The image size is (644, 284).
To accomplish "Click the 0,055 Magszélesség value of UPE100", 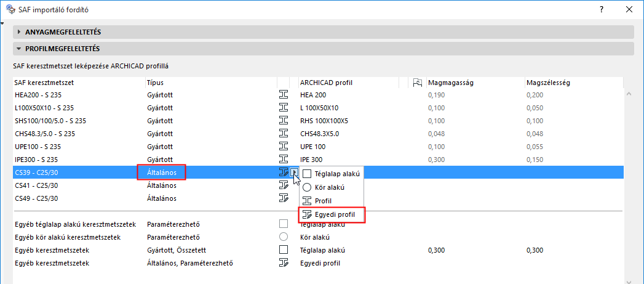I will tap(535, 147).
